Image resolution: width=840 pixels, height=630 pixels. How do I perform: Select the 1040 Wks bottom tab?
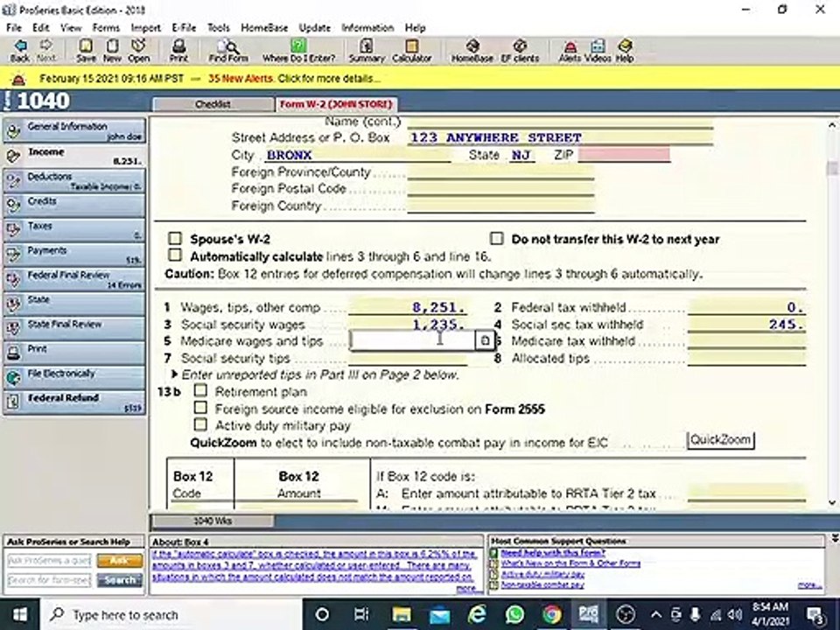(212, 521)
